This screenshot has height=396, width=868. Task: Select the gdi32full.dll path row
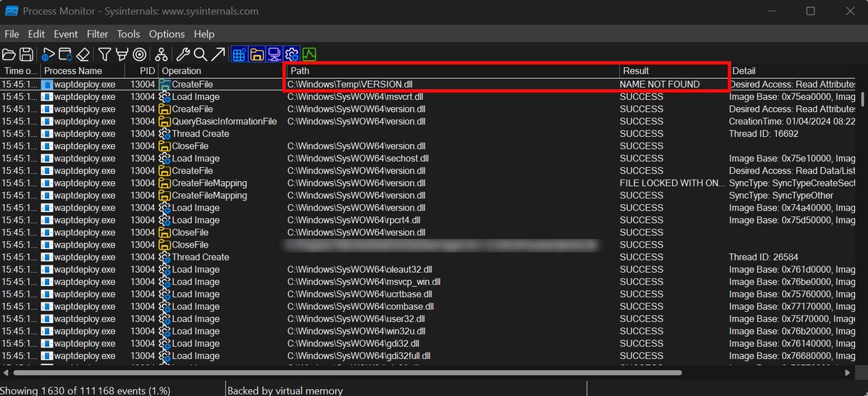[x=359, y=355]
